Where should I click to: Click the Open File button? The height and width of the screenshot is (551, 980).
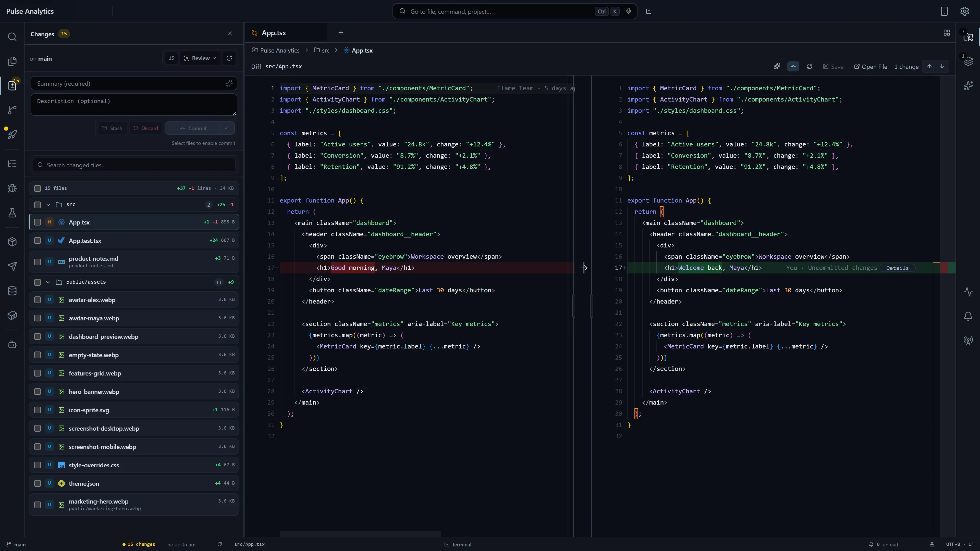tap(871, 67)
